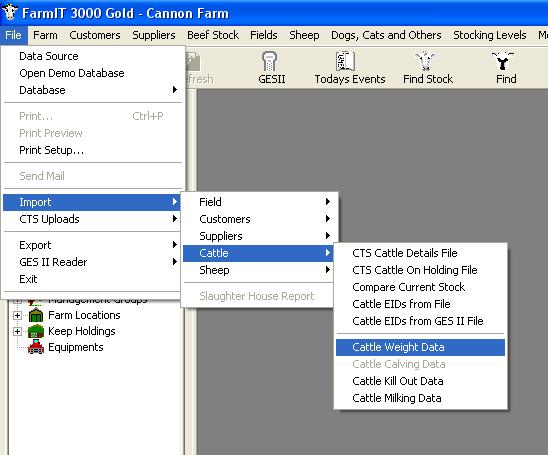Select Print Setup... menu entry
Screen dimensions: 548x455
coord(93,150)
